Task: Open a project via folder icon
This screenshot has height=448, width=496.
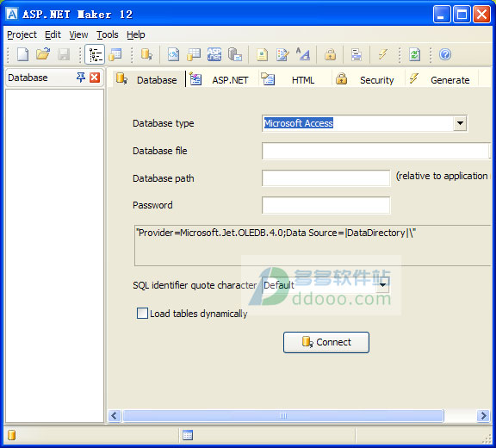Action: point(43,54)
